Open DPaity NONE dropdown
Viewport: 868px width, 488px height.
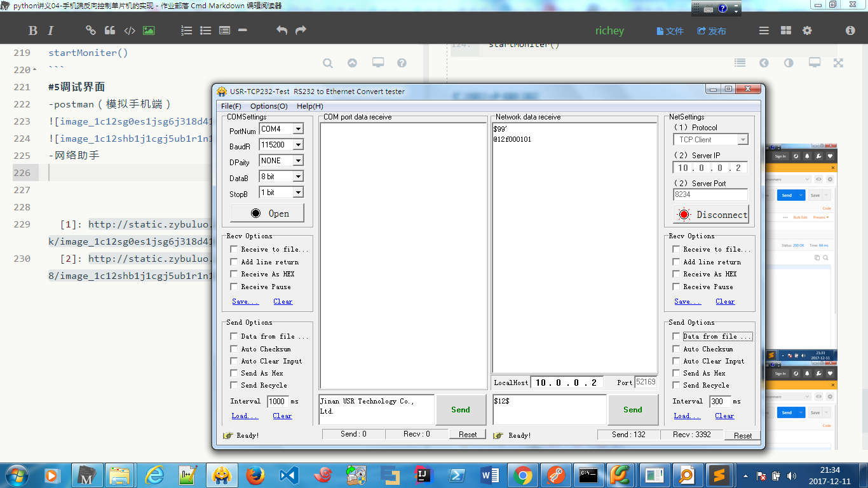[x=297, y=161]
